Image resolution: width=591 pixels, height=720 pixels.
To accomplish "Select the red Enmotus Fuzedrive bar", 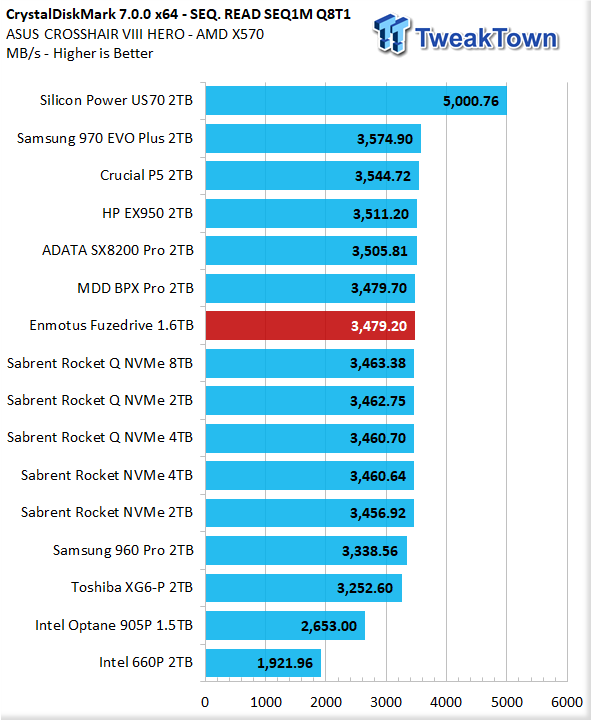I will click(310, 326).
